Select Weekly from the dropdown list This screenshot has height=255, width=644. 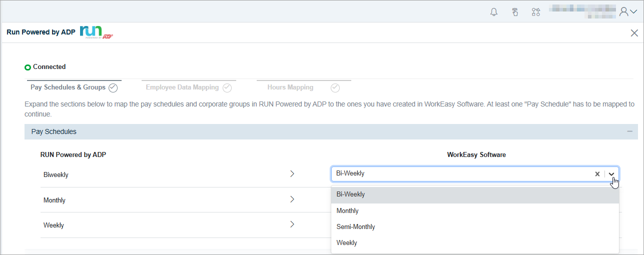click(x=475, y=243)
